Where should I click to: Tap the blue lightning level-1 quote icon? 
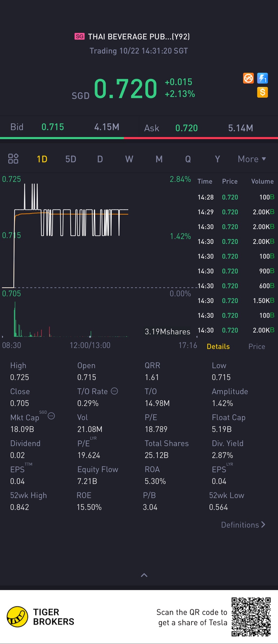(x=262, y=78)
